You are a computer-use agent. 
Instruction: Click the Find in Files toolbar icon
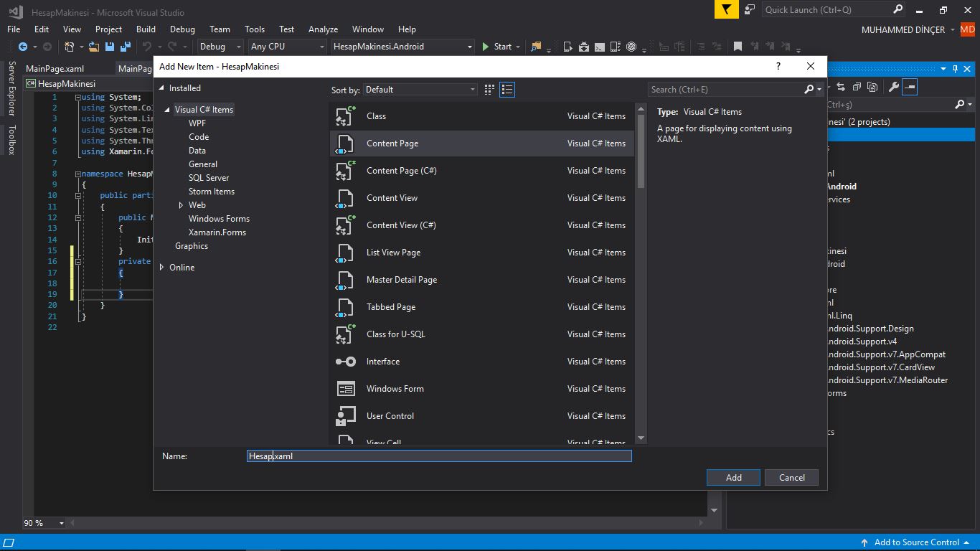tap(536, 47)
